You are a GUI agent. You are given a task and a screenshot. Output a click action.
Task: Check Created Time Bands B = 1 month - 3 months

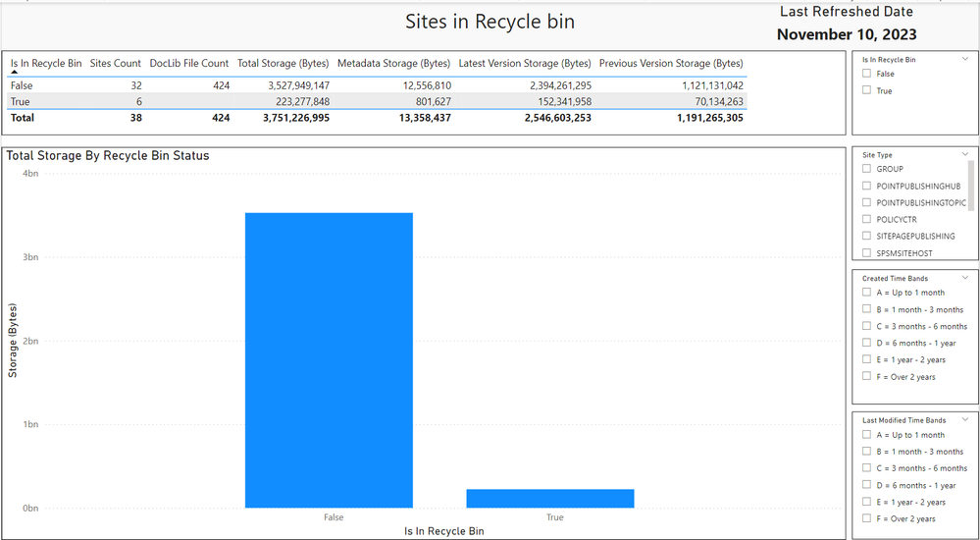866,308
